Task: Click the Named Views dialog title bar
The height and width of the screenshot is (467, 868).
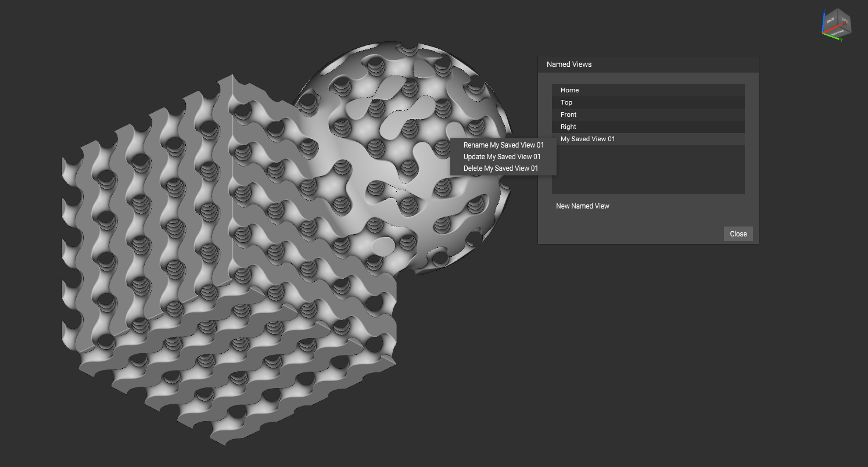Action: pyautogui.click(x=648, y=64)
